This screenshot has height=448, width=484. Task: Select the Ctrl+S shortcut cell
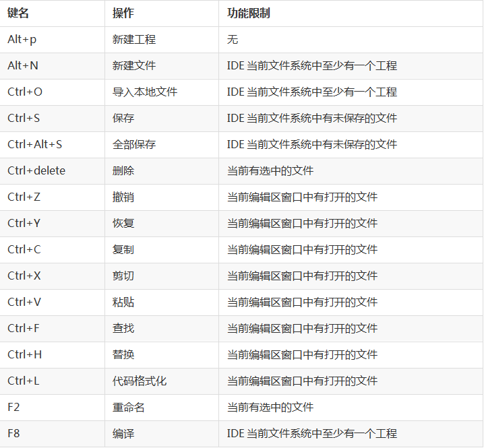52,118
